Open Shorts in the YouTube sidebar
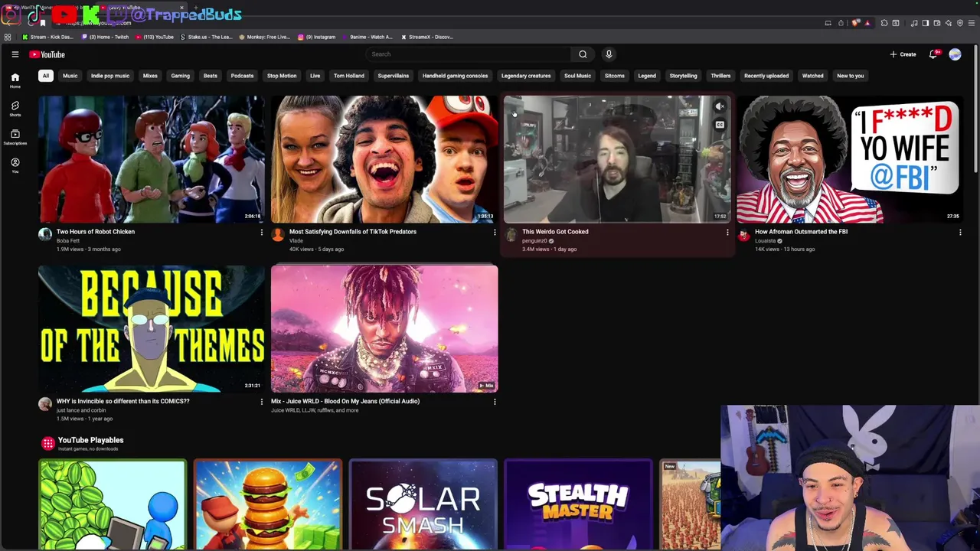 [15, 109]
